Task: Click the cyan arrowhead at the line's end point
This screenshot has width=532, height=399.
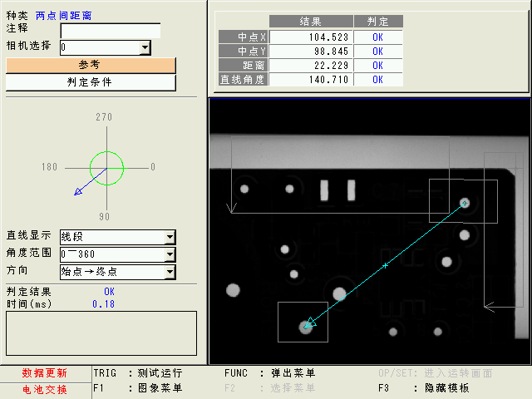Action: pyautogui.click(x=309, y=323)
